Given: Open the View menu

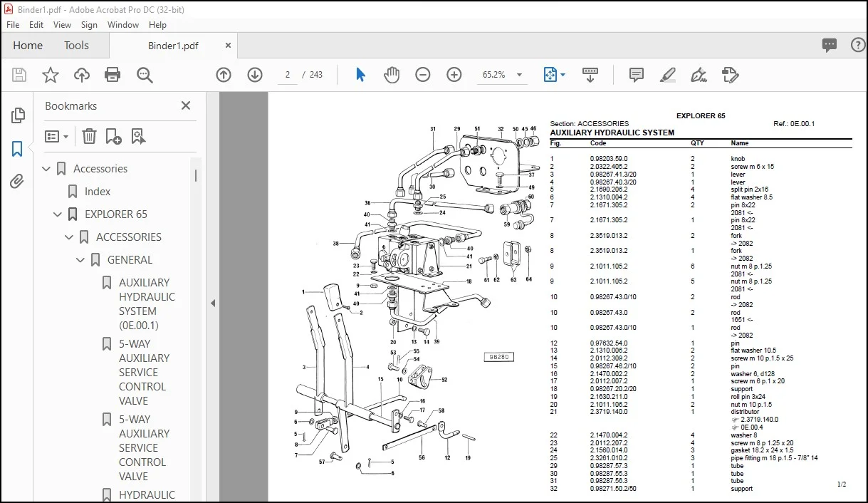Looking at the screenshot, I should 62,24.
